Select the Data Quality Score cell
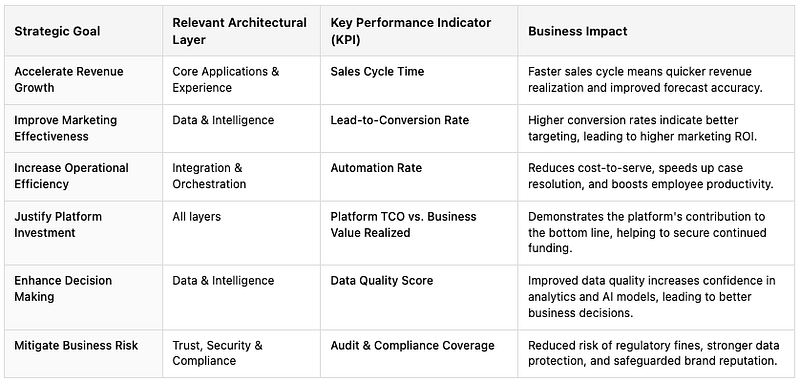The image size is (800, 384). pyautogui.click(x=382, y=280)
